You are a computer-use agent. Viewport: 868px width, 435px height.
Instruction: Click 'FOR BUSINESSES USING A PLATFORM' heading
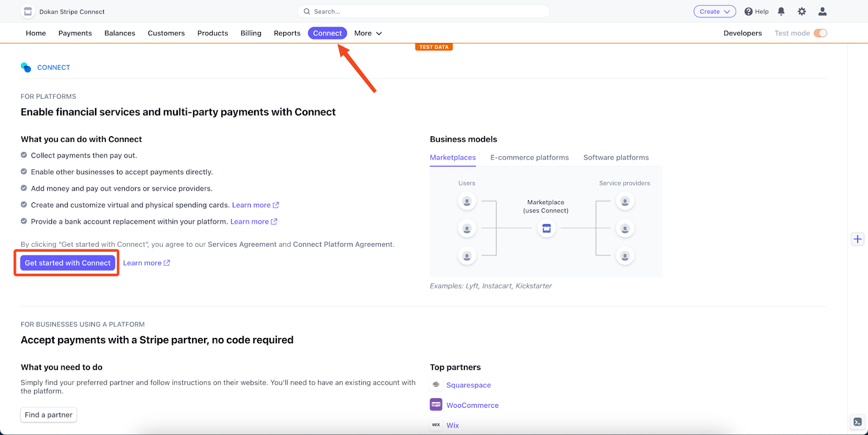82,324
